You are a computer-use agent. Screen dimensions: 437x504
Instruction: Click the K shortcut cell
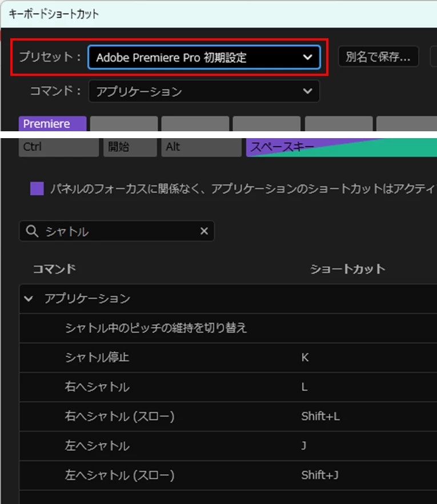(x=305, y=357)
